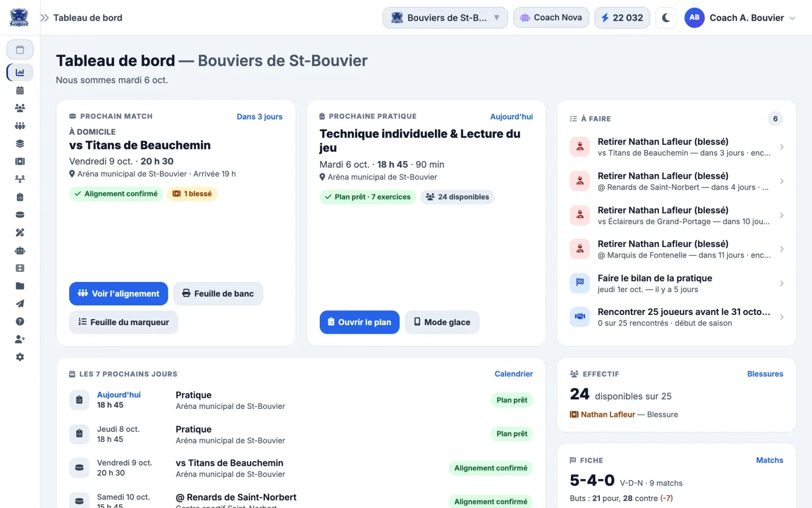Select the Jeudi 8 oct. Pratique row
The image size is (812, 508).
click(301, 434)
